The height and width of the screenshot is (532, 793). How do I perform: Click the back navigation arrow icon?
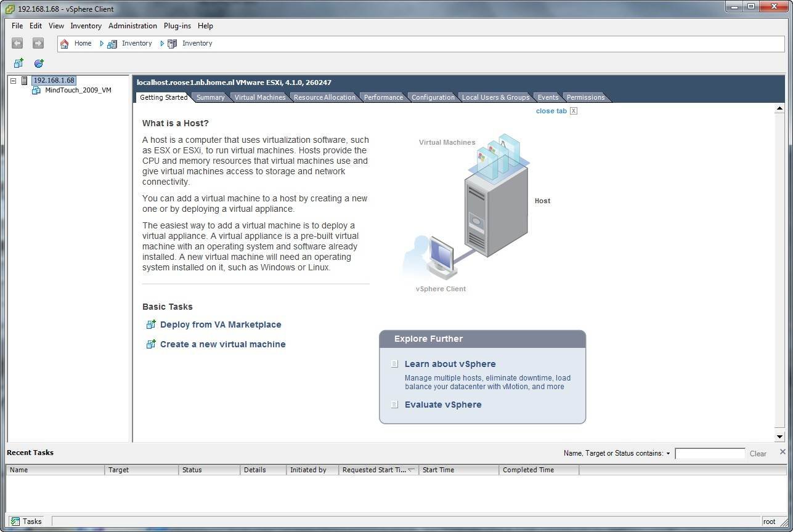pyautogui.click(x=17, y=43)
